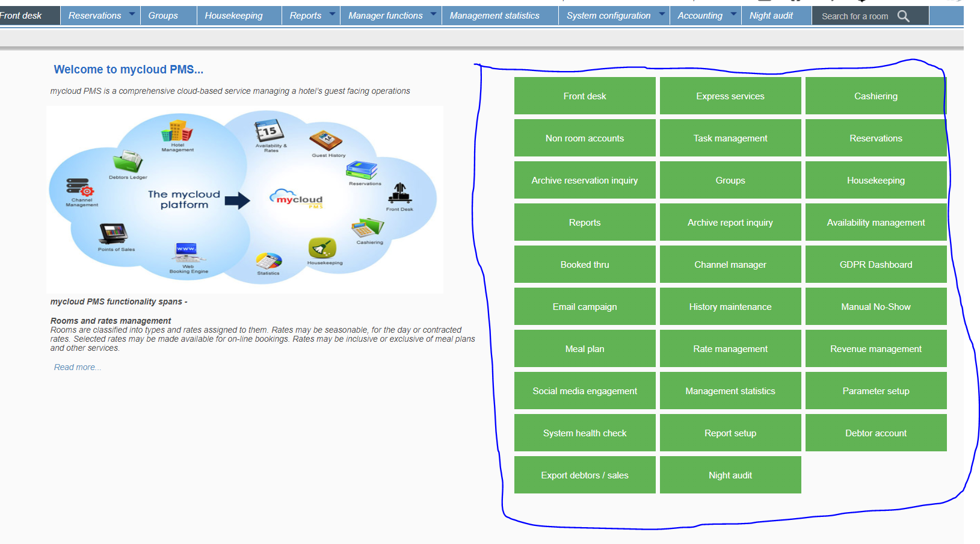Open the Parameter setup tile
Screen dimensions: 980x544
[x=876, y=391]
